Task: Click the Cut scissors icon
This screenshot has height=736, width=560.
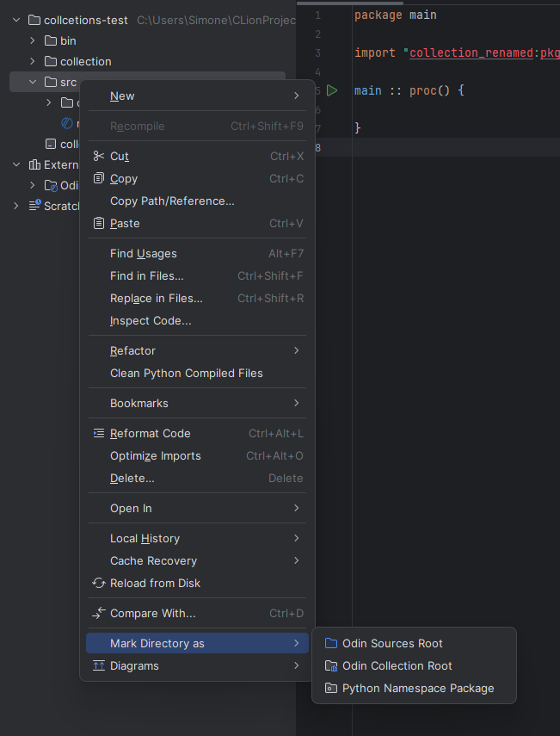Action: (98, 156)
